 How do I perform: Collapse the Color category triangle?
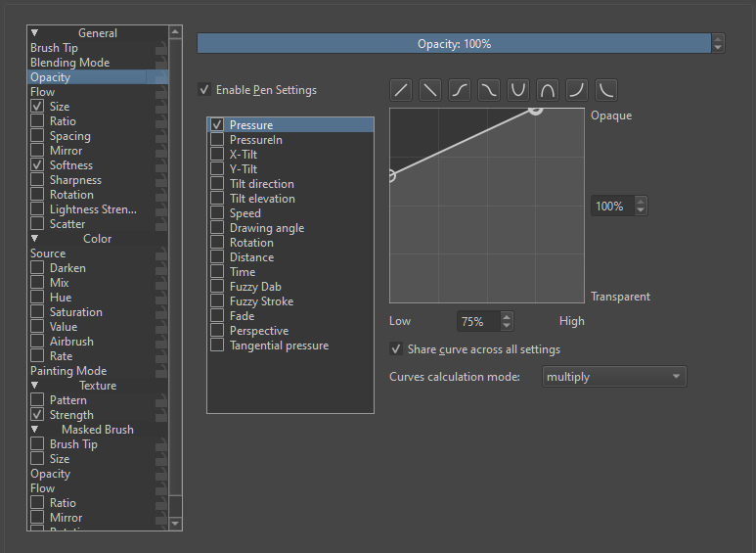coord(34,239)
